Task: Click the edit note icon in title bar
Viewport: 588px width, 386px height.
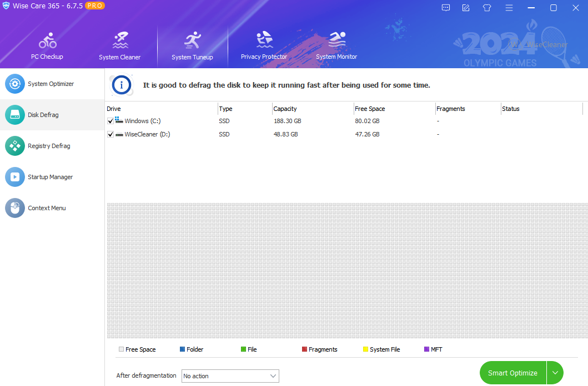Action: click(466, 8)
